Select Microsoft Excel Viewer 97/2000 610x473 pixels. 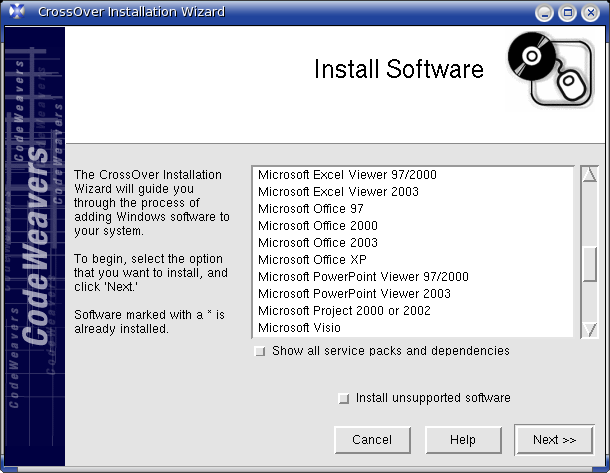click(413, 175)
